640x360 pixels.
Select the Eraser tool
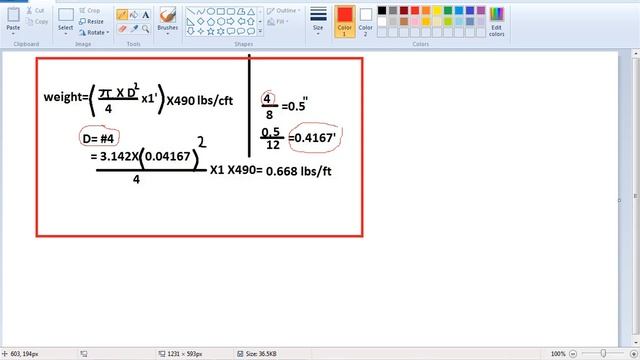(122, 29)
